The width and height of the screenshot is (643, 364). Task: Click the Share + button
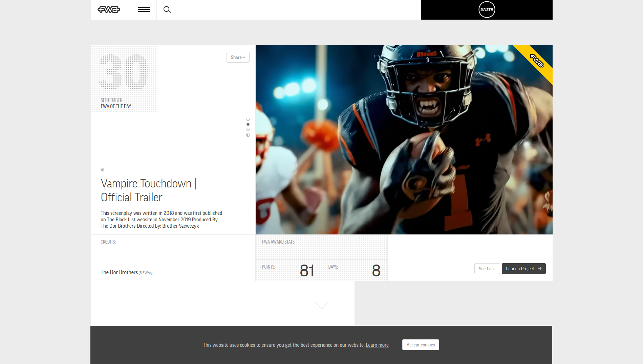tap(238, 57)
